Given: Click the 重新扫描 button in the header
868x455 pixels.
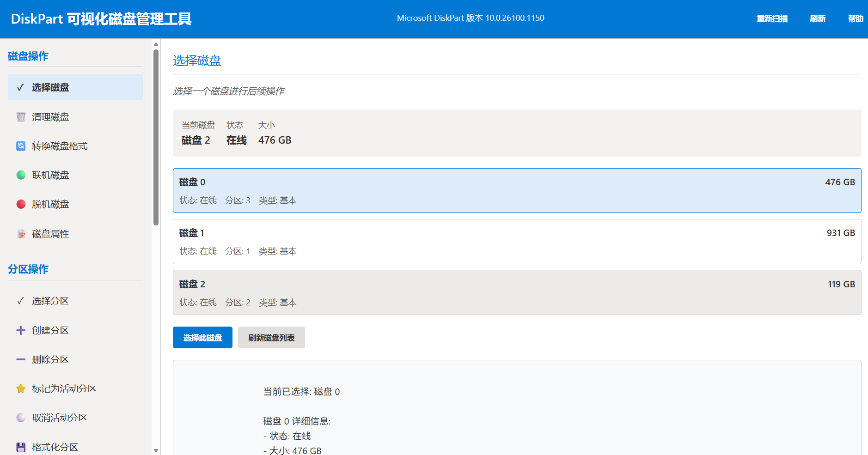Looking at the screenshot, I should 772,18.
